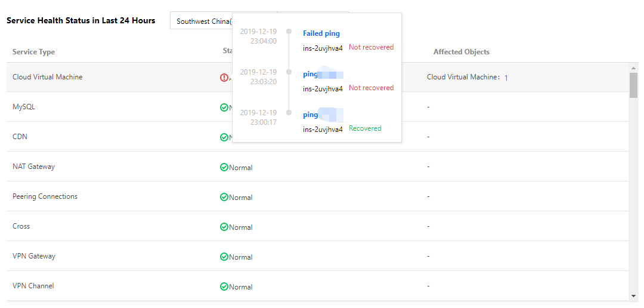Click the Affected Objects column header
Screen dimensions: 644x308
(x=462, y=52)
